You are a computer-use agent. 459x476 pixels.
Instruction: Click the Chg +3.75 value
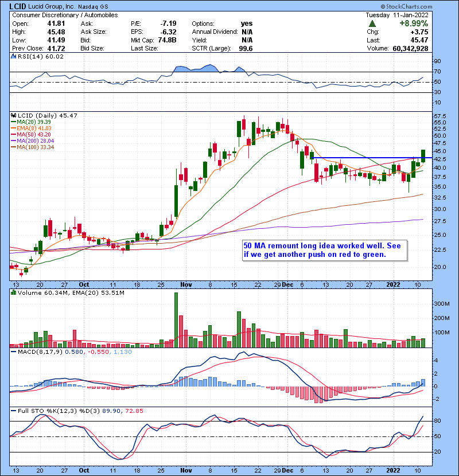(x=419, y=32)
